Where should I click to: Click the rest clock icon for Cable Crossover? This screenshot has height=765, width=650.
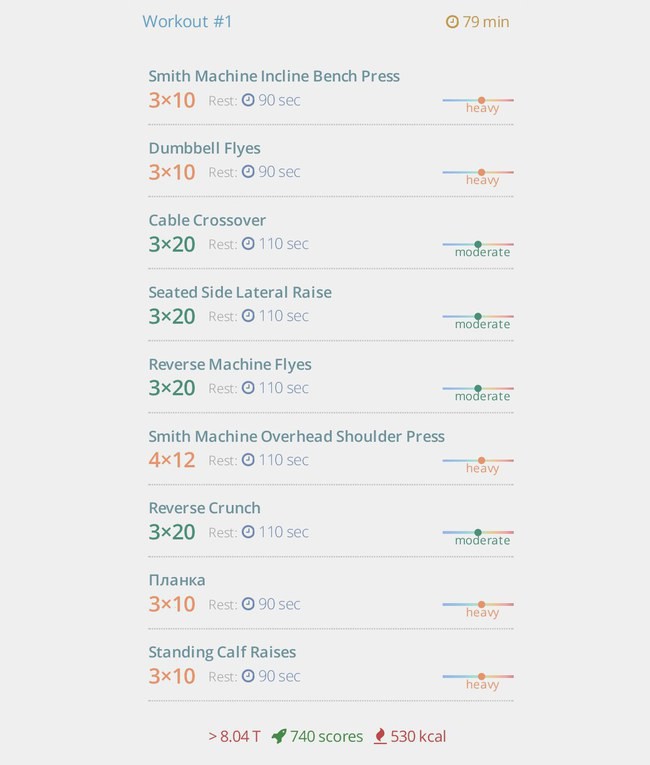(x=248, y=243)
